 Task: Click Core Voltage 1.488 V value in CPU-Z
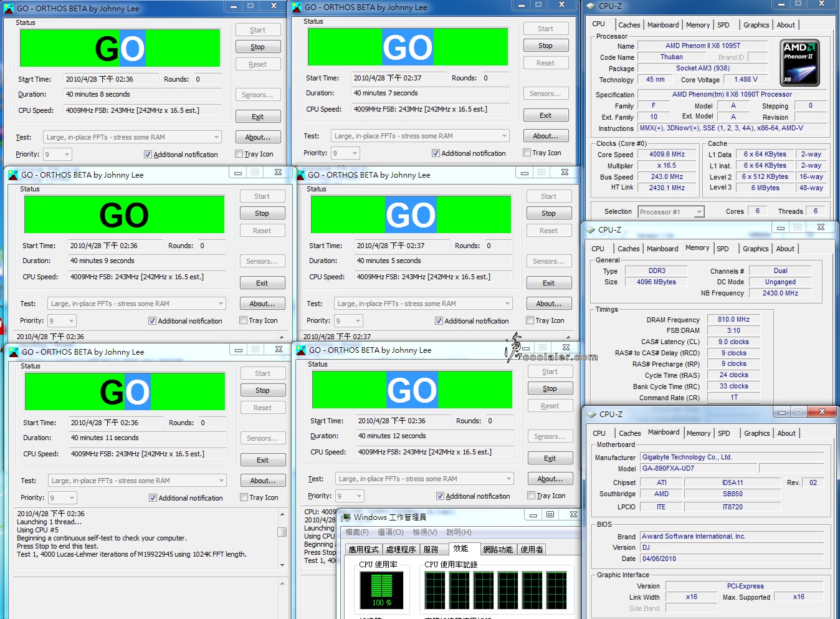point(746,79)
